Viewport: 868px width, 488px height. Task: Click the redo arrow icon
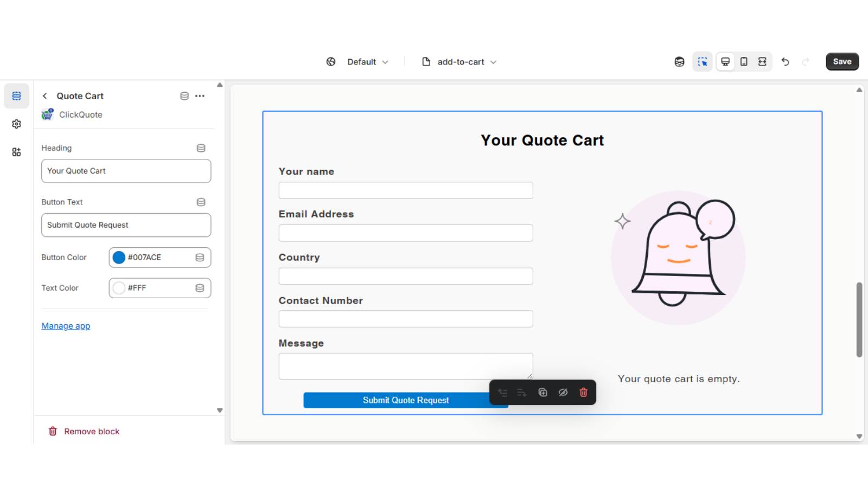point(806,62)
